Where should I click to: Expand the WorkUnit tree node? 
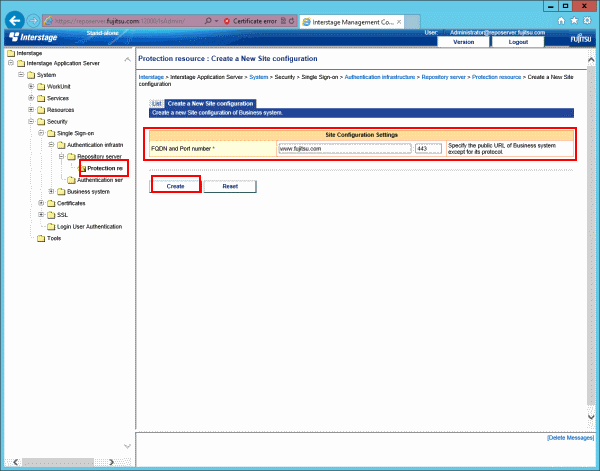[x=31, y=86]
